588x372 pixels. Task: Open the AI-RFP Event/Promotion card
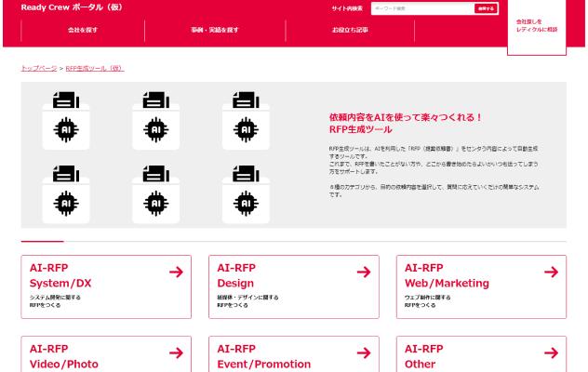click(293, 355)
